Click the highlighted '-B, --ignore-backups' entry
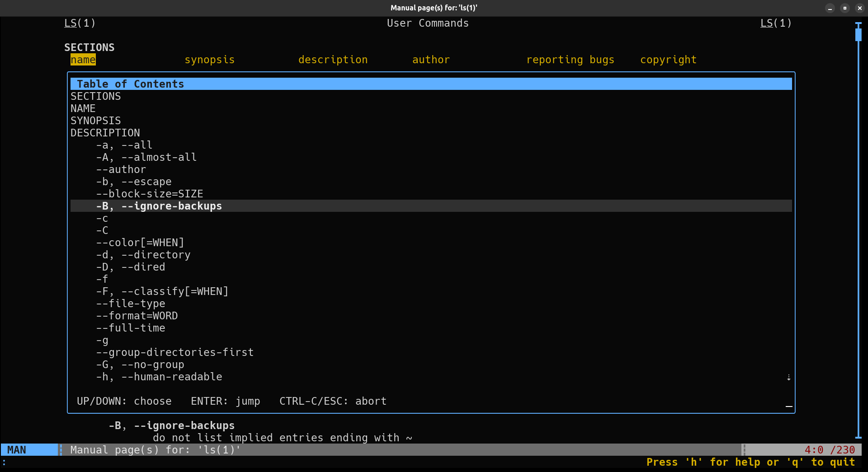 (159, 206)
